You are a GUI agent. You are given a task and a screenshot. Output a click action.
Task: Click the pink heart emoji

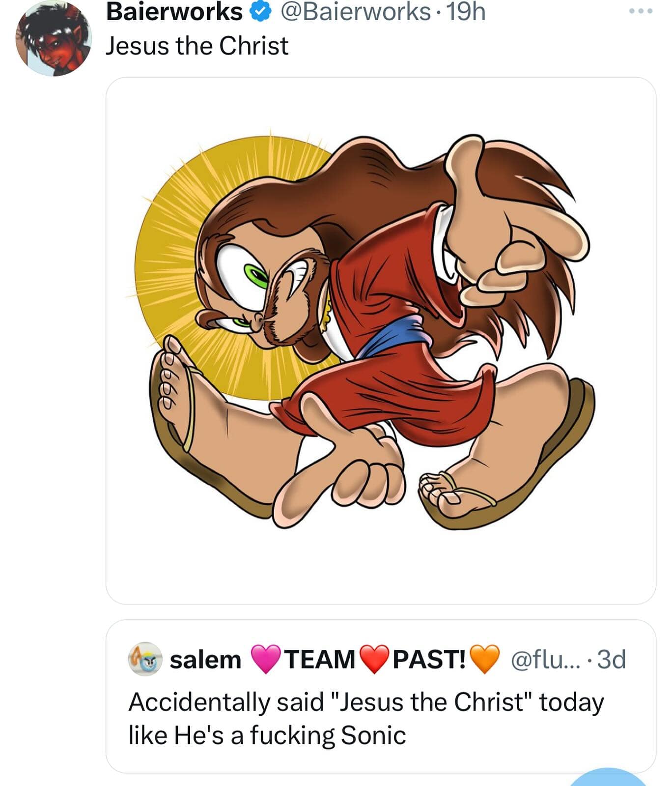tap(266, 659)
